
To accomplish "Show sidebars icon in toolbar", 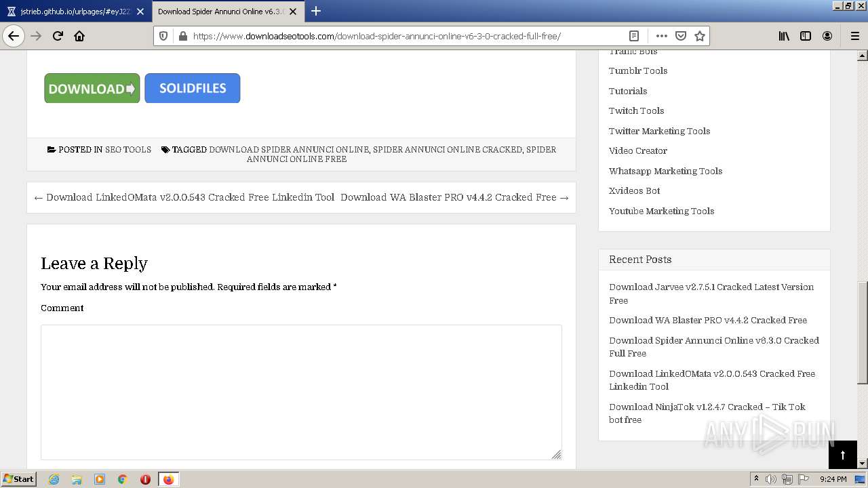I will coord(806,36).
